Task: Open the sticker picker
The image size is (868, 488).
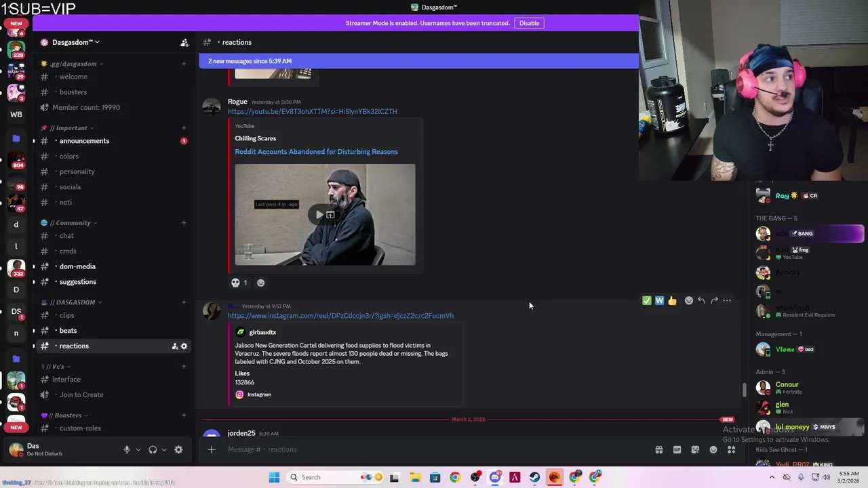Action: tap(695, 449)
